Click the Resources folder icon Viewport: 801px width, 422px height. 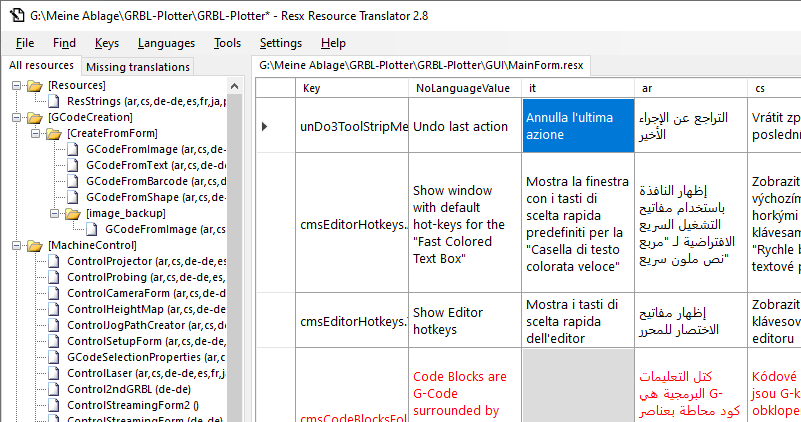tap(36, 86)
